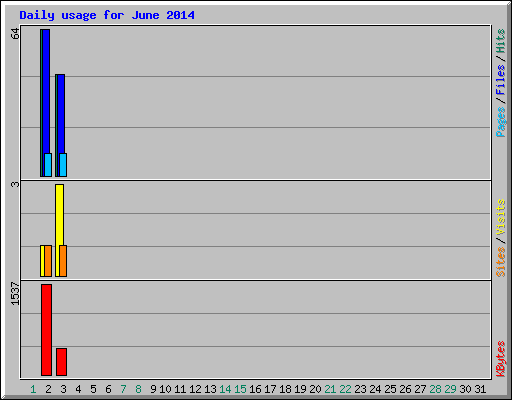Click day "2" on the x-axis
The width and height of the screenshot is (512, 400).
[48, 389]
